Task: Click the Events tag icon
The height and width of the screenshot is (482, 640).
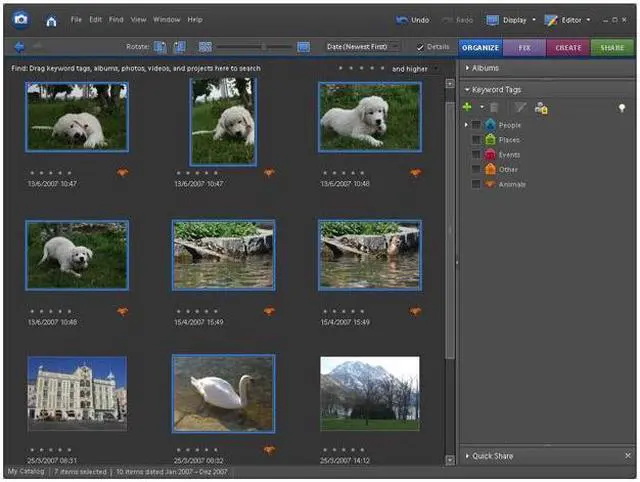Action: pos(490,155)
